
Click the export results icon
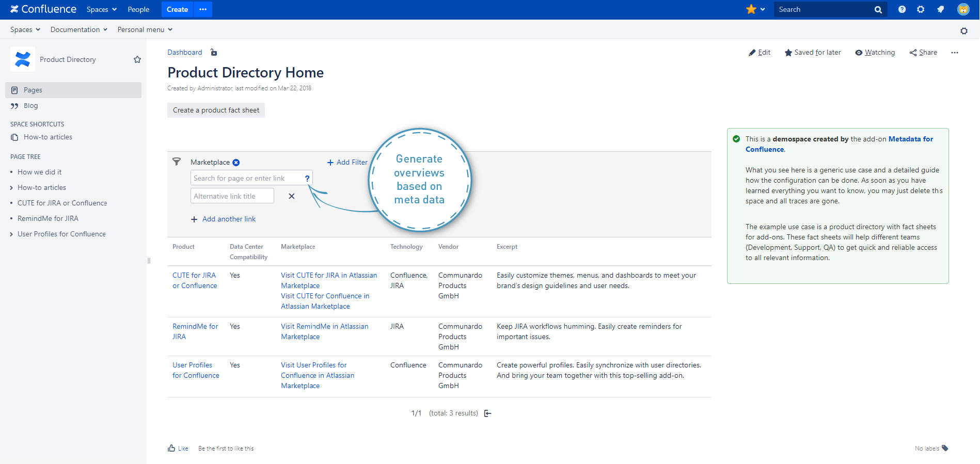(x=488, y=413)
